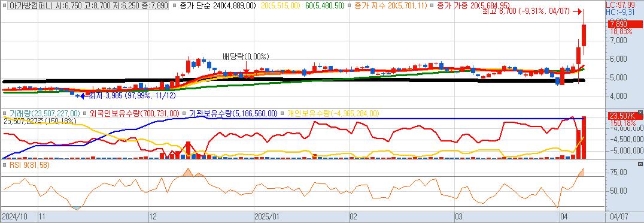The image size is (644, 223).
Task: Click the 5,000 price axis value
Action: pyautogui.click(x=618, y=77)
